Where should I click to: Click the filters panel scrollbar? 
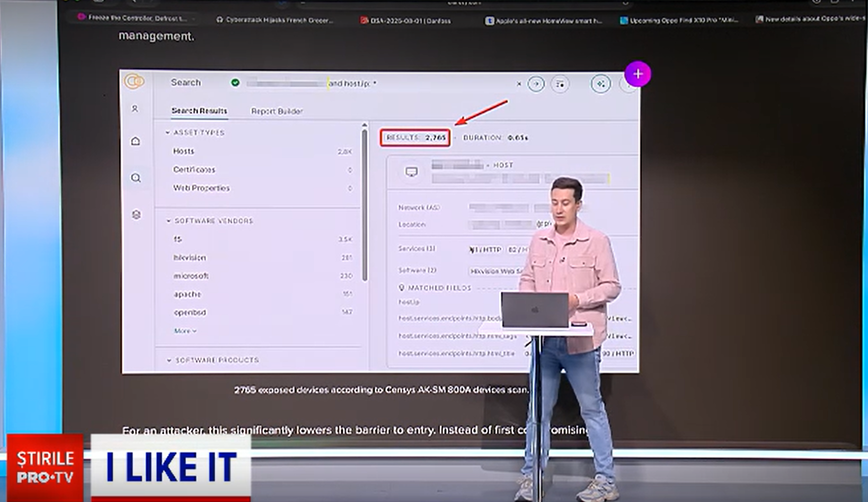point(364,205)
